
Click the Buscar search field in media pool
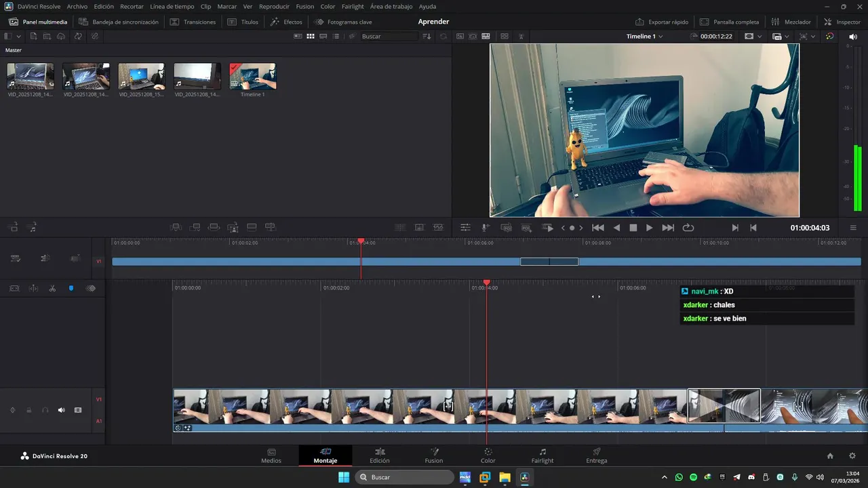(x=389, y=36)
